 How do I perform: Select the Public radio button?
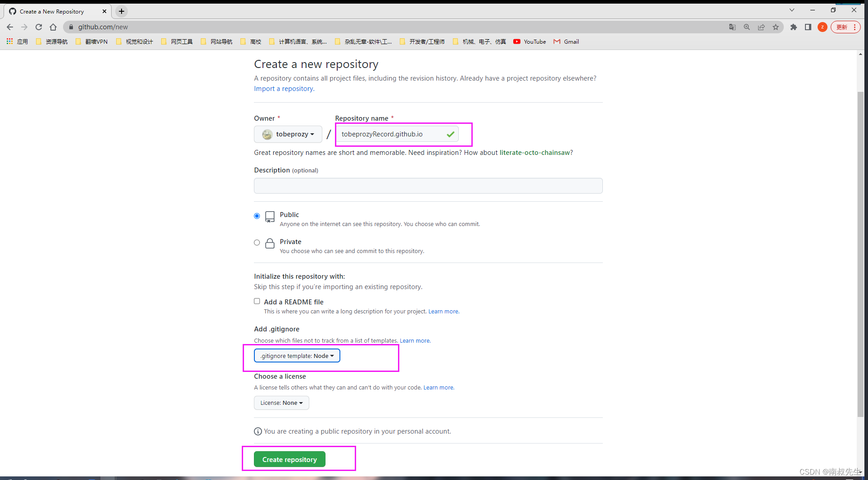tap(257, 216)
